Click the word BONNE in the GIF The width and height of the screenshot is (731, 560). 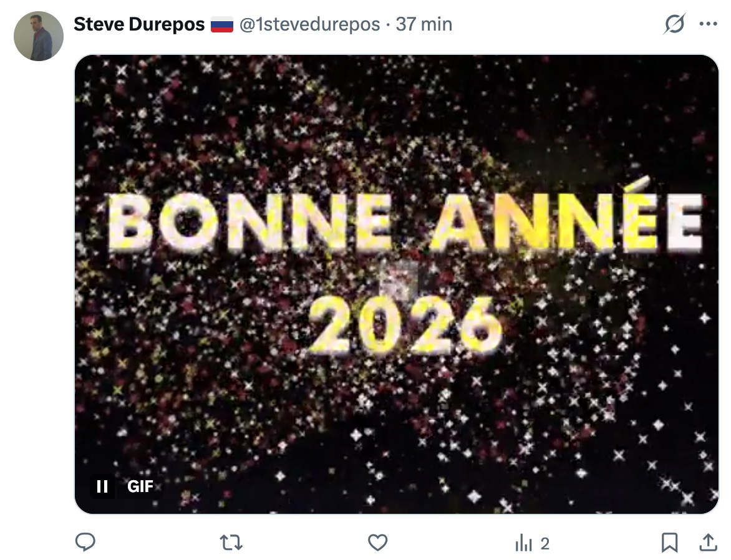249,222
